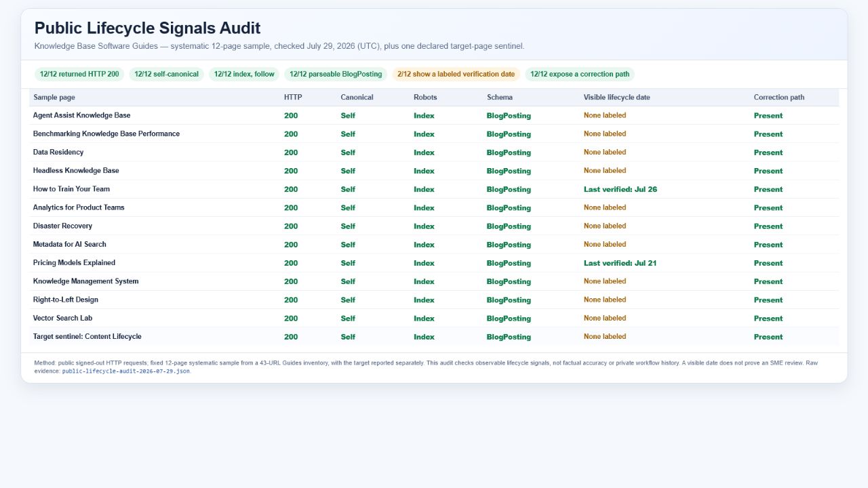Click '200' in the Knowledge Management System row
This screenshot has height=488, width=868.
pyautogui.click(x=291, y=281)
